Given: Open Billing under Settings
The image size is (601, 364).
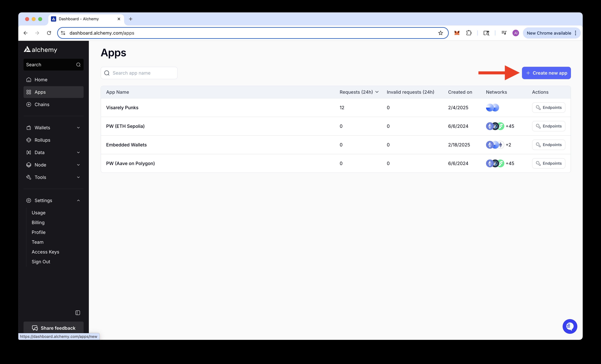Looking at the screenshot, I should point(38,222).
